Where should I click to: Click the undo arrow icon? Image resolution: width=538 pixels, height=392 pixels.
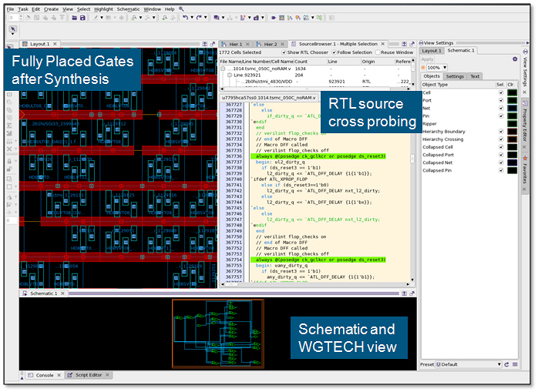185,18
